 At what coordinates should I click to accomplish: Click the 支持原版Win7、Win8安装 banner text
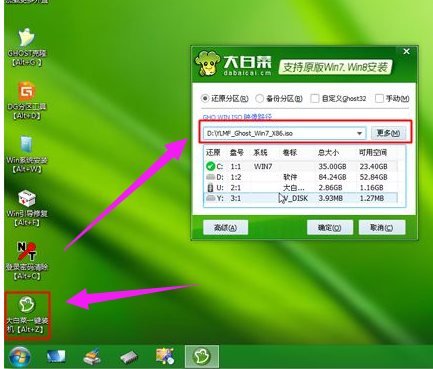coord(335,68)
